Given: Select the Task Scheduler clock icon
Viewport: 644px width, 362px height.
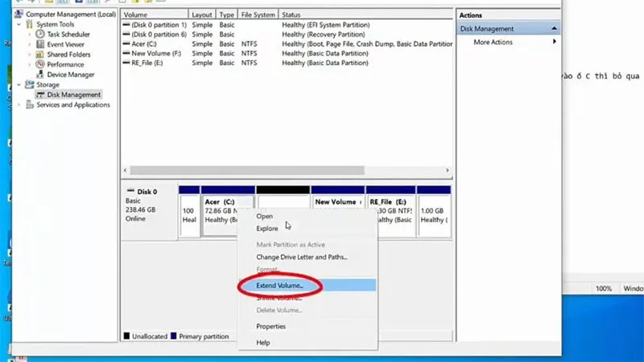Looking at the screenshot, I should click(39, 34).
